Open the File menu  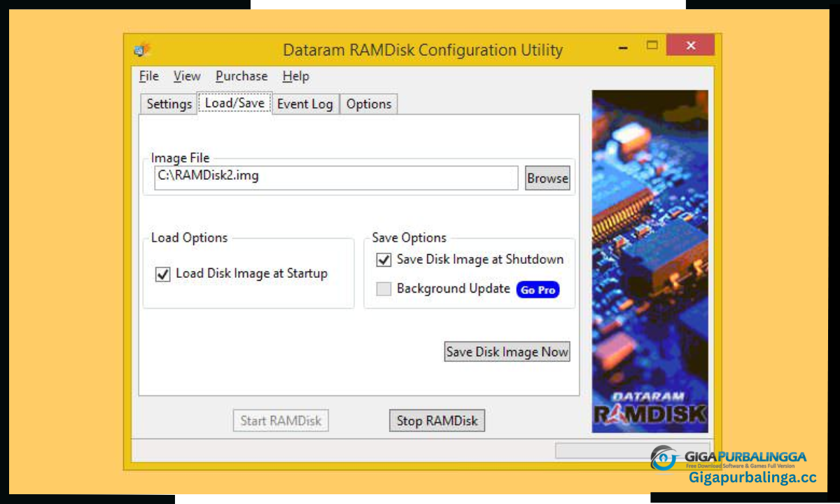pos(148,76)
